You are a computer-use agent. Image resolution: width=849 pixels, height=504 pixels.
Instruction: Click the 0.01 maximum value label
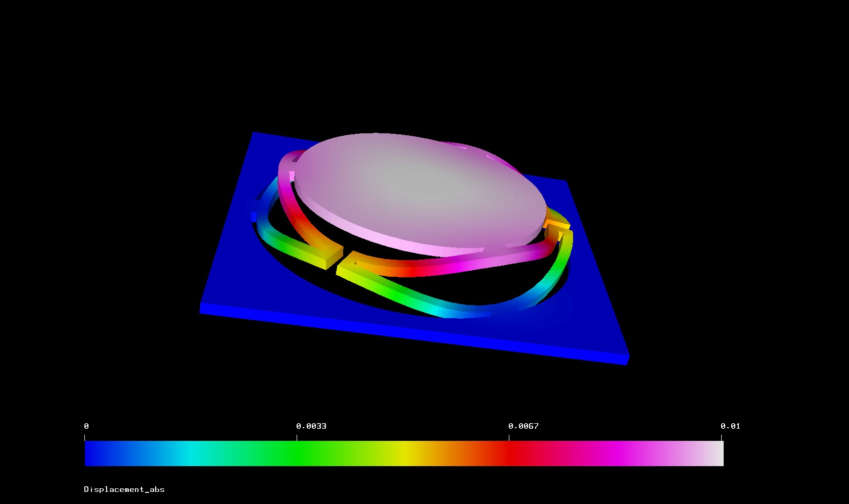click(x=730, y=426)
